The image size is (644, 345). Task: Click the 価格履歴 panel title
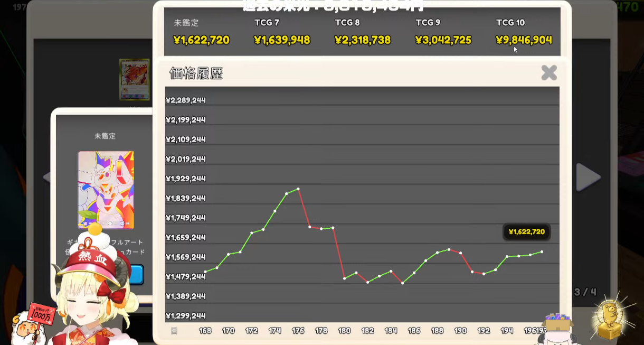point(196,73)
